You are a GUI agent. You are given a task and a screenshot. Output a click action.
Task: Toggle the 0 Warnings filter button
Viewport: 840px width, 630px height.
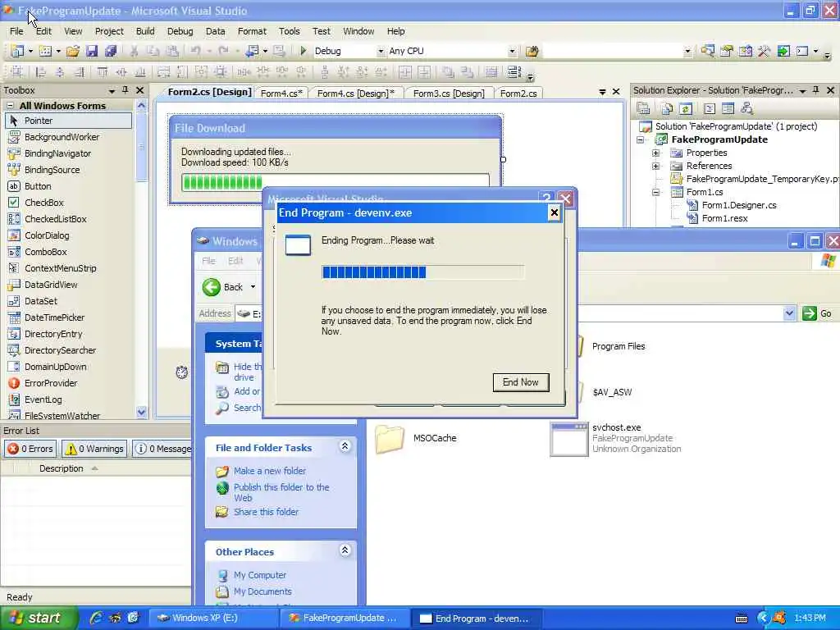[94, 449]
